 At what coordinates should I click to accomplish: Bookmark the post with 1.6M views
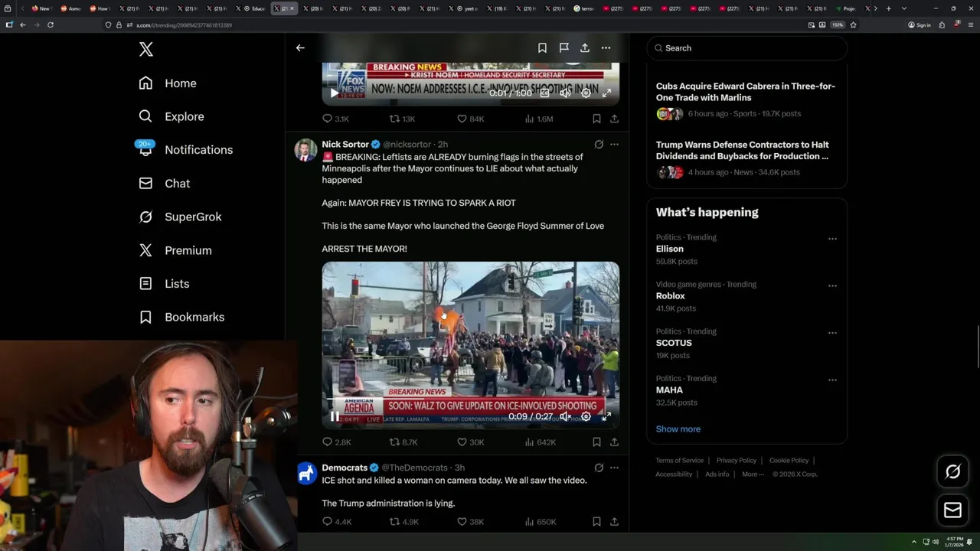click(x=596, y=119)
